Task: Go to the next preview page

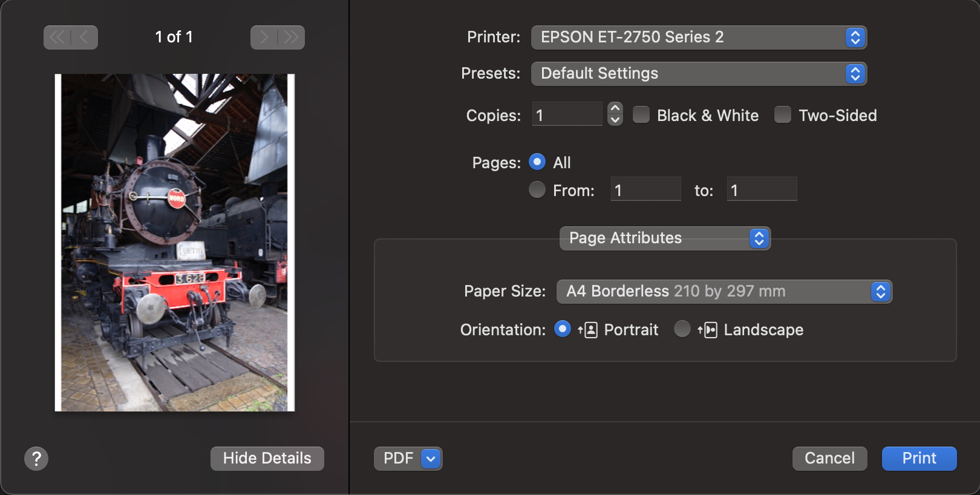Action: point(264,38)
